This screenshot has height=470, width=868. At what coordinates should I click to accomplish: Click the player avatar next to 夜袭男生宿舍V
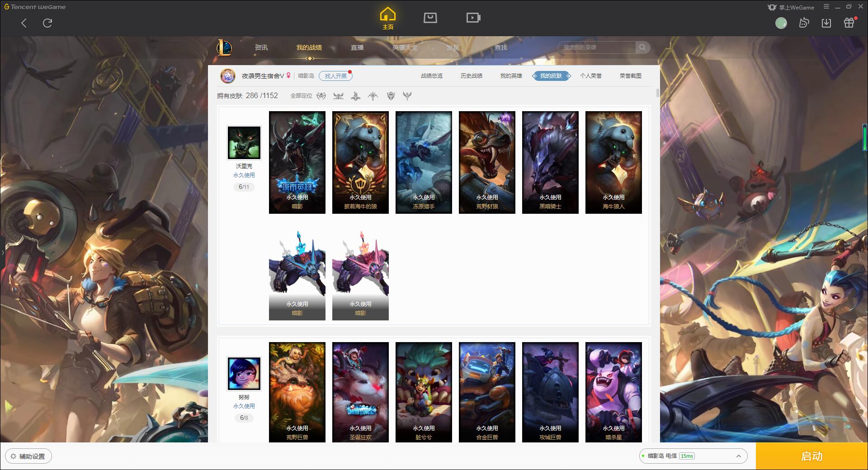click(228, 76)
